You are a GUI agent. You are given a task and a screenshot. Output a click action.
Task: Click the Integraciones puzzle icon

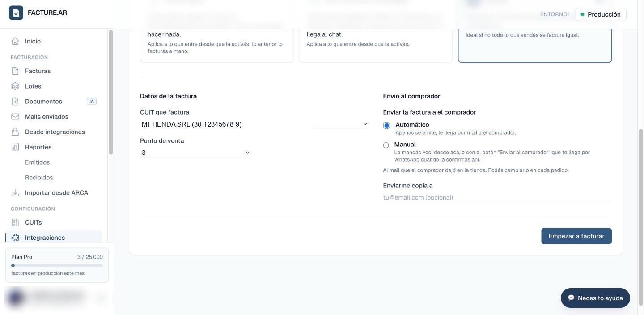[15, 238]
